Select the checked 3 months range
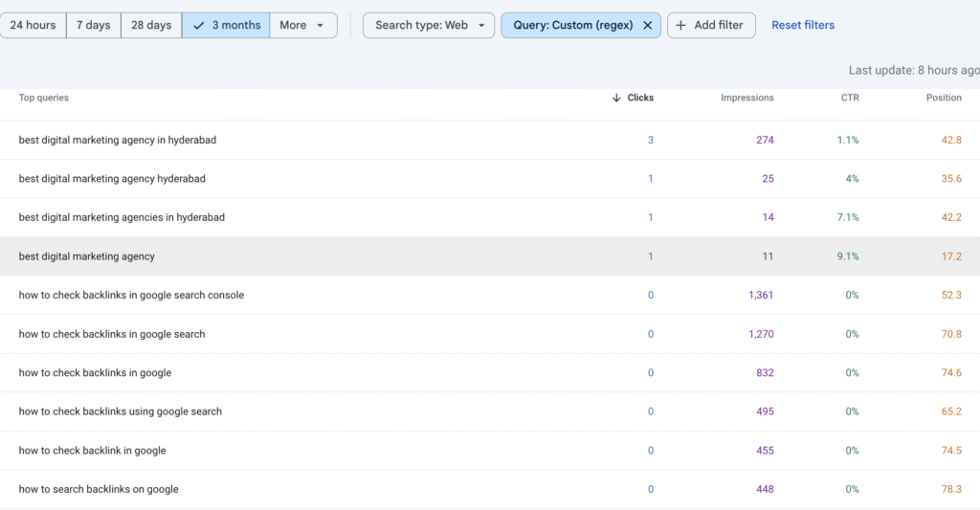 coord(226,26)
